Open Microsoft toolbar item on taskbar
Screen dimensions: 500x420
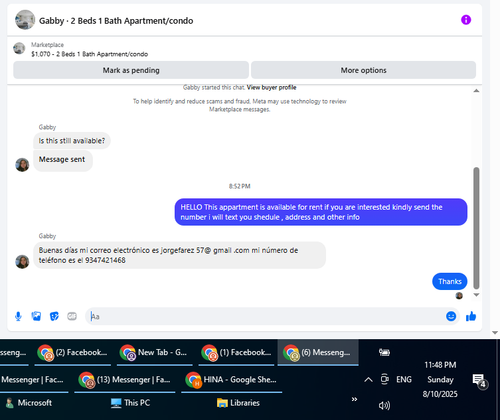[x=29, y=403]
